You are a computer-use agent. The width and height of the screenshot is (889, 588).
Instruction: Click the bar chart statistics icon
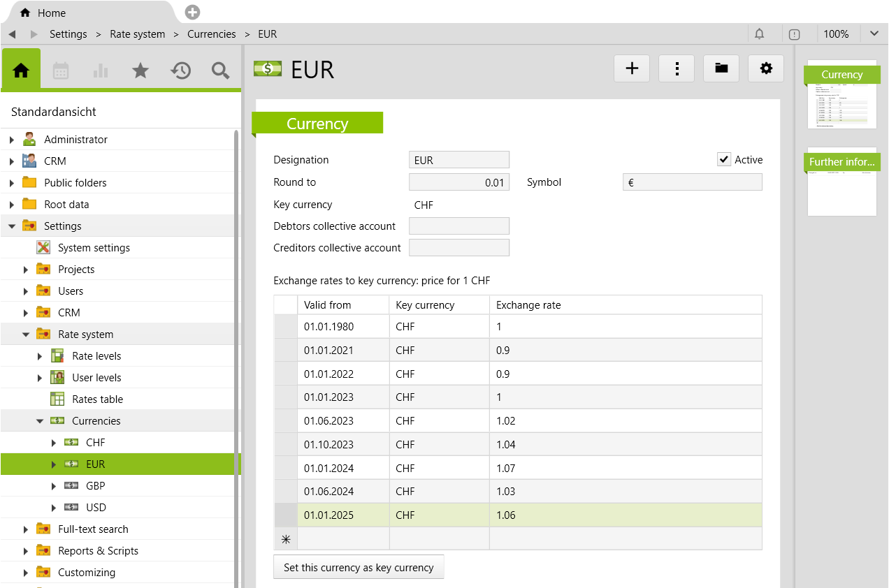tap(101, 70)
